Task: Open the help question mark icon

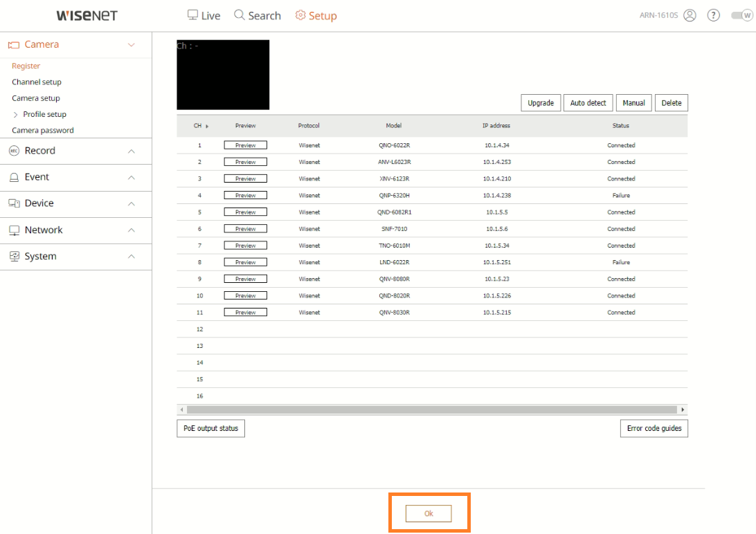Action: point(714,15)
